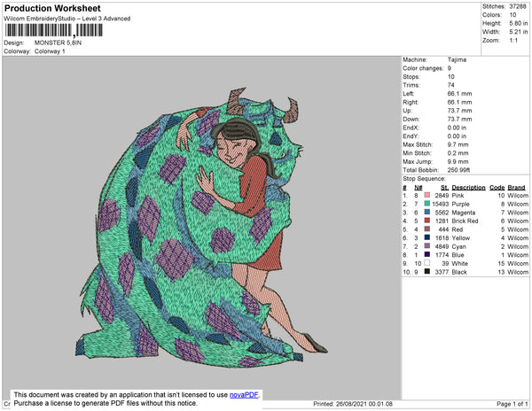Viewport: 532px width, 411px height.
Task: Click the stitch count '4849'
Action: pos(442,246)
